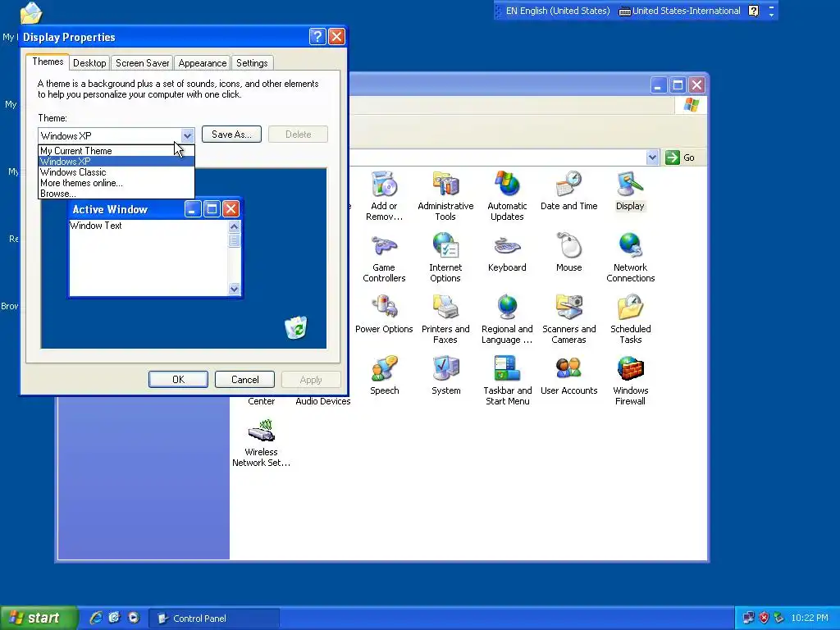840x630 pixels.
Task: Open Taskbar and Start Menu icon
Action: click(x=507, y=381)
